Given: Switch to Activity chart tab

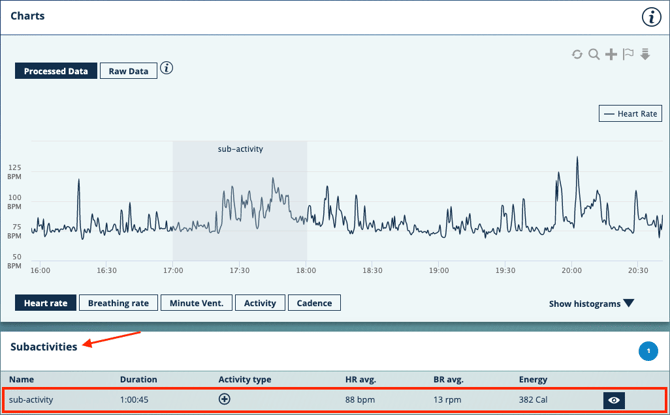Looking at the screenshot, I should point(260,303).
